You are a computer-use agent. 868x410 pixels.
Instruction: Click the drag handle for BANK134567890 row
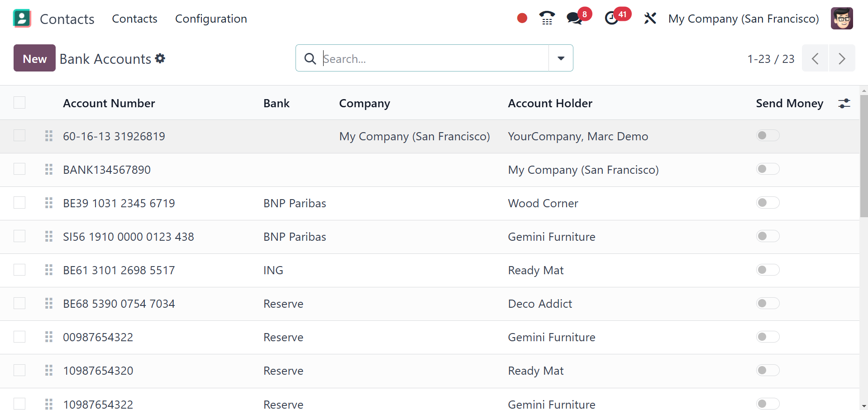click(49, 170)
